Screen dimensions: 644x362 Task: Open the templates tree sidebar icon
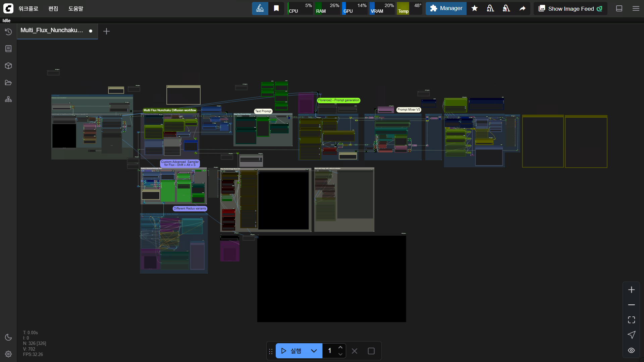pyautogui.click(x=8, y=100)
